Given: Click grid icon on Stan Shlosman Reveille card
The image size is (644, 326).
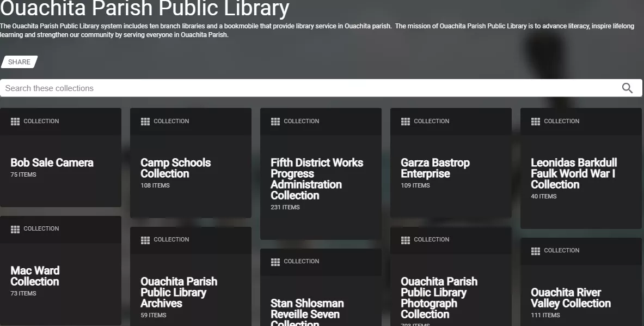Looking at the screenshot, I should point(275,262).
